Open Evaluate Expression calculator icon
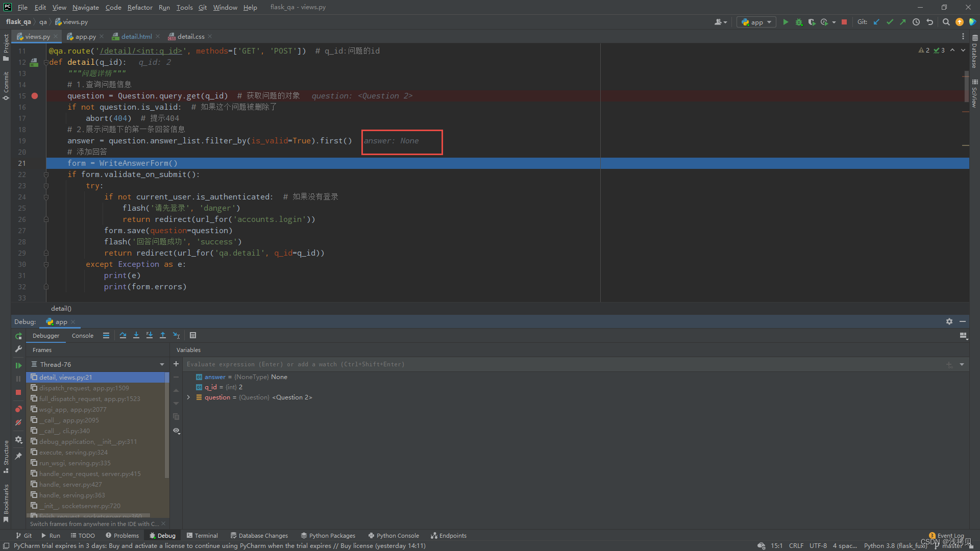This screenshot has width=980, height=551. click(x=193, y=335)
